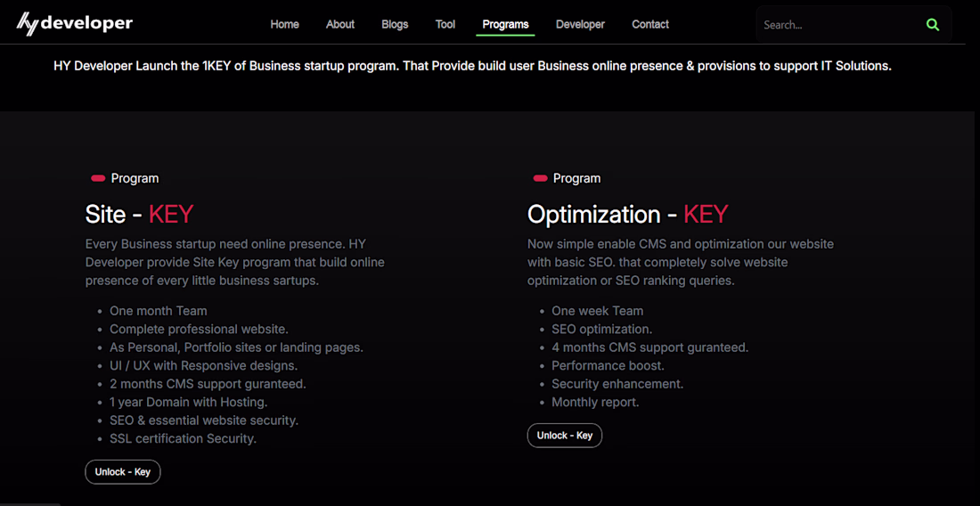Click the 'Now simple enable CMS' description paragraph
Screen dimensions: 980x506
coord(681,262)
